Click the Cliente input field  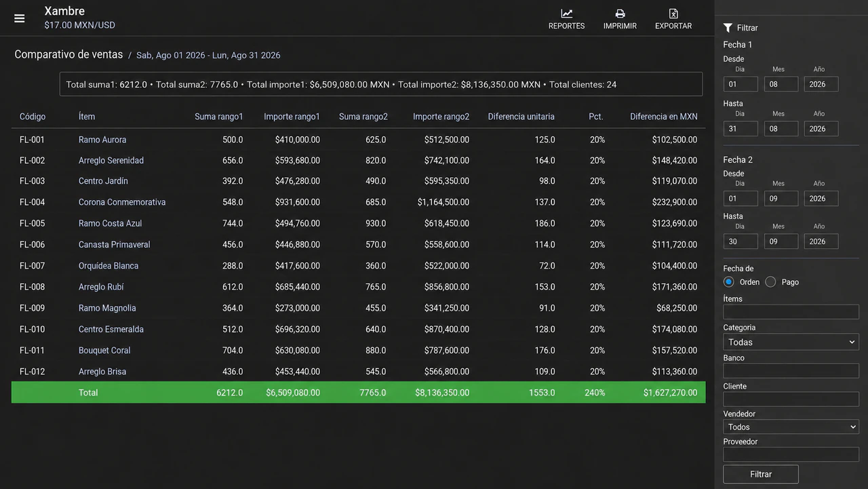791,399
